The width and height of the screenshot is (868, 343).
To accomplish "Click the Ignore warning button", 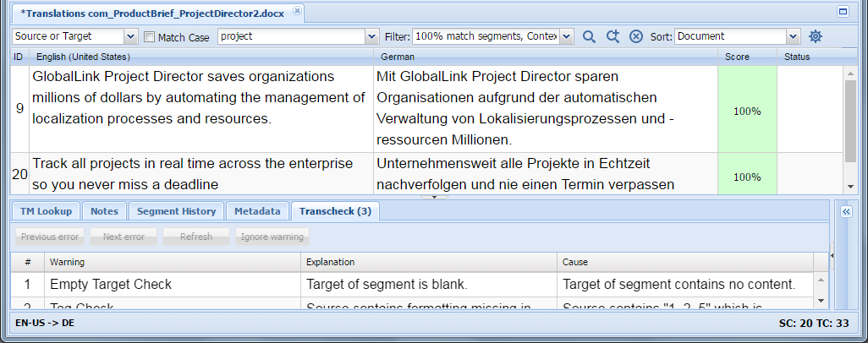I will coord(272,237).
